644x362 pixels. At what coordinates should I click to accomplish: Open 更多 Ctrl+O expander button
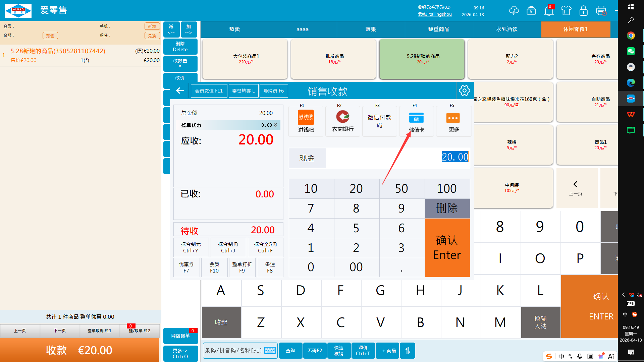point(180,353)
